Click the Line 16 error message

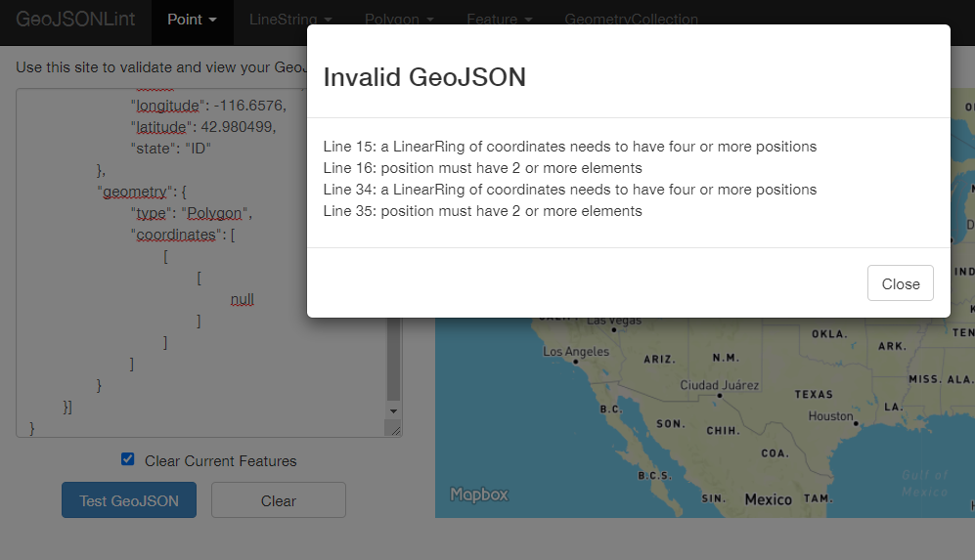482,168
